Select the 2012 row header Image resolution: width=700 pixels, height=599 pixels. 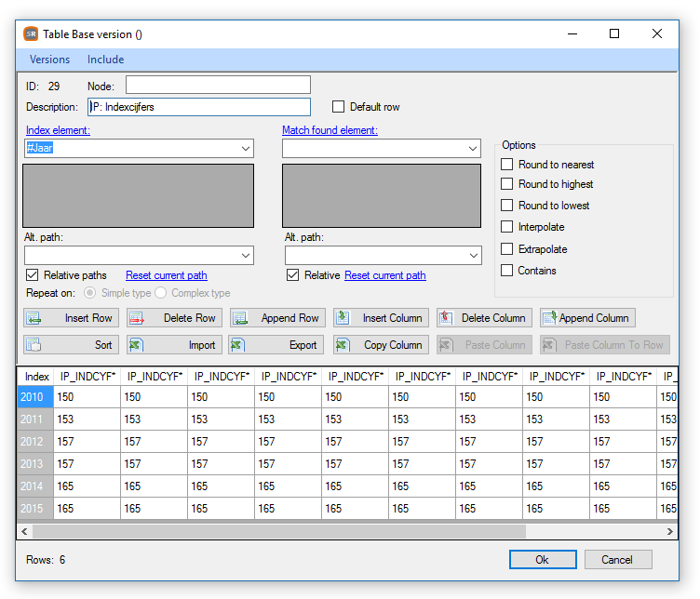(x=35, y=442)
